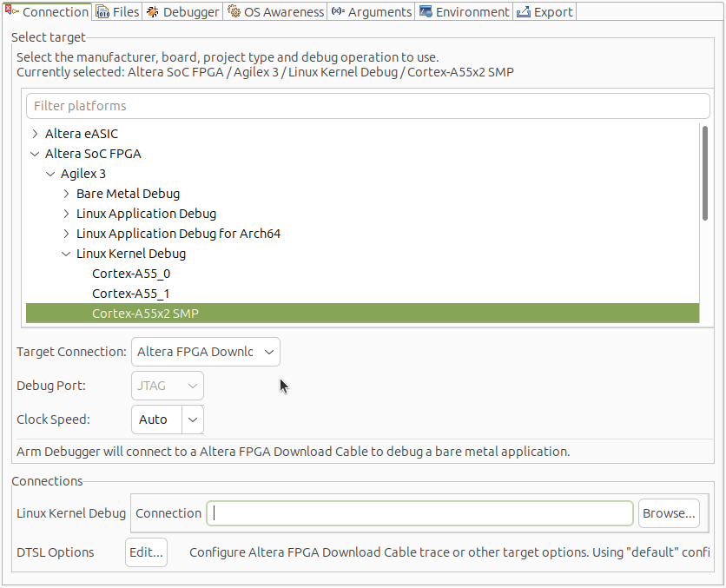Collapse the Linux Kernel Debug node
Viewport: 726px width, 588px height.
tap(66, 254)
